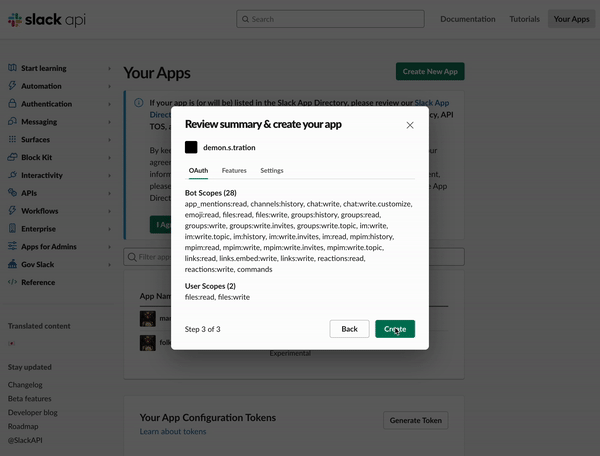600x456 pixels.
Task: Switch to the Features tab
Action: tap(234, 171)
